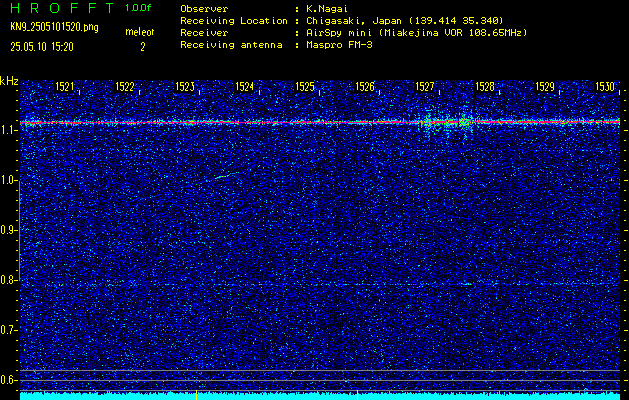
Task: Click the 1.0 kHz axis label
Action: coord(8,181)
